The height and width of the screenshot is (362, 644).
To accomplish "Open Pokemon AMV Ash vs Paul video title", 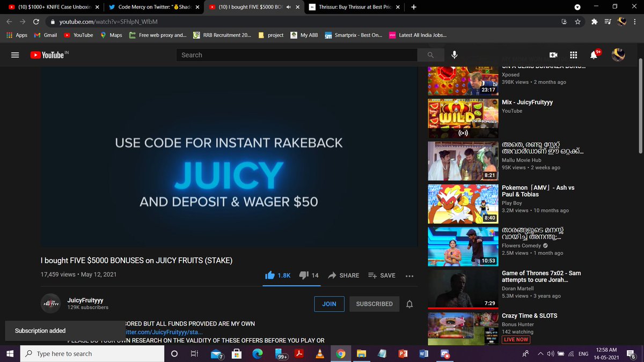I will 538,191.
